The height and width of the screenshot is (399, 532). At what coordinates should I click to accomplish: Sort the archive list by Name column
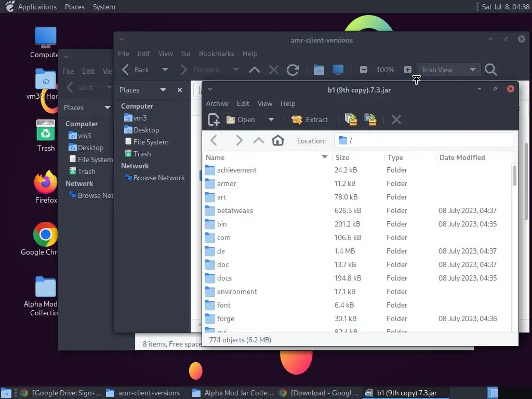click(x=267, y=157)
